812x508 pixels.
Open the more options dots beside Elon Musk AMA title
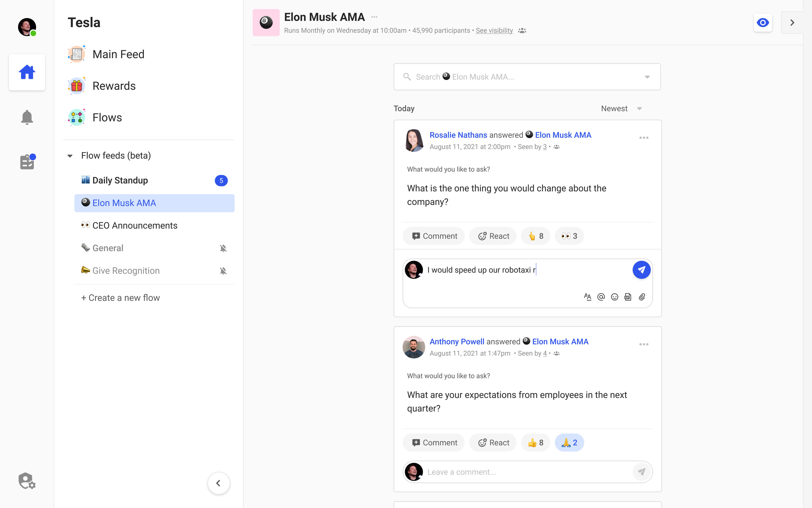click(x=374, y=17)
